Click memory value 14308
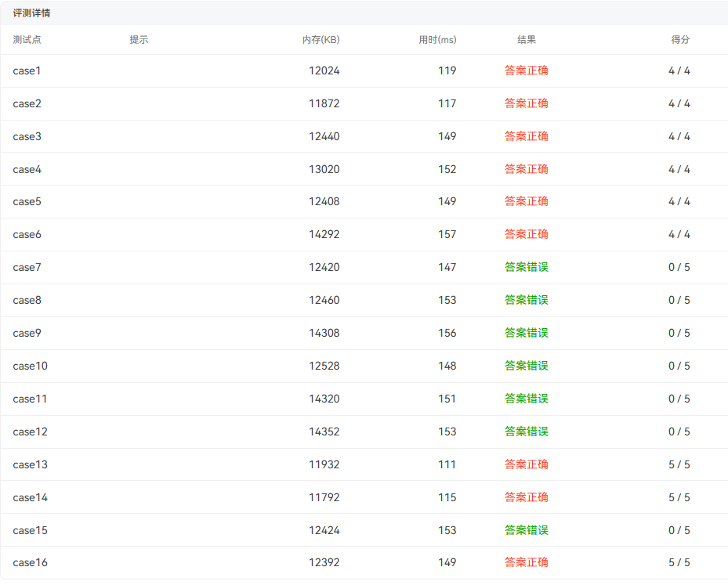The width and height of the screenshot is (728, 585). [x=324, y=333]
